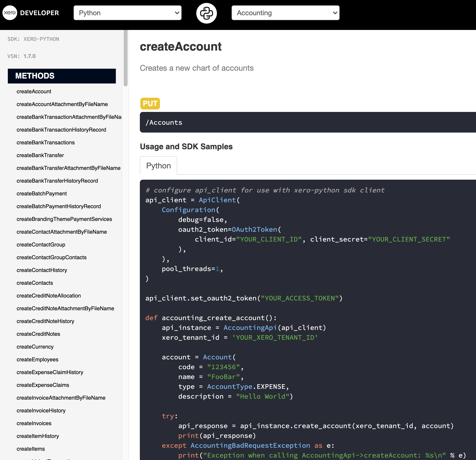Navigate to createBankTransfer method
Image resolution: width=476 pixels, height=460 pixels.
coord(40,155)
